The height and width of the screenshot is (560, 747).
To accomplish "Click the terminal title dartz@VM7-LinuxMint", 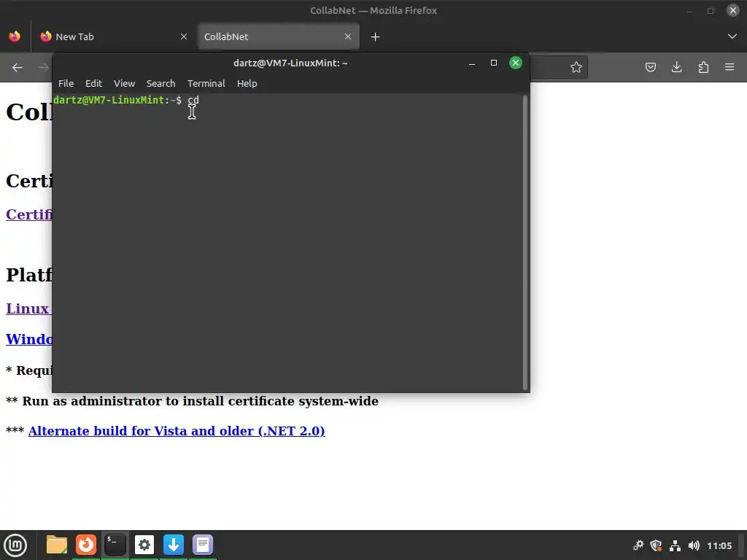I will point(290,63).
